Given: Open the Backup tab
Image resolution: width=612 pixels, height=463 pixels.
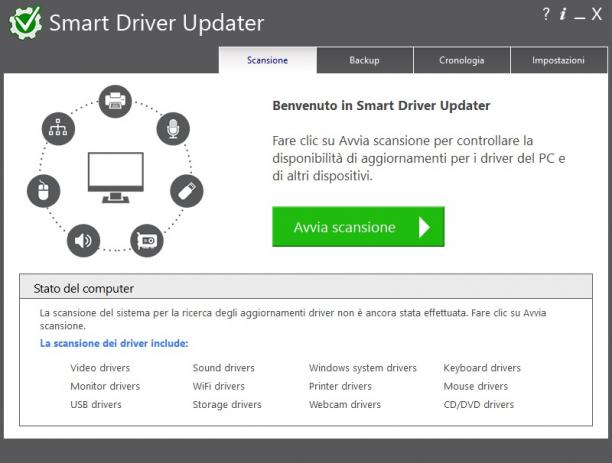Looking at the screenshot, I should [x=365, y=60].
